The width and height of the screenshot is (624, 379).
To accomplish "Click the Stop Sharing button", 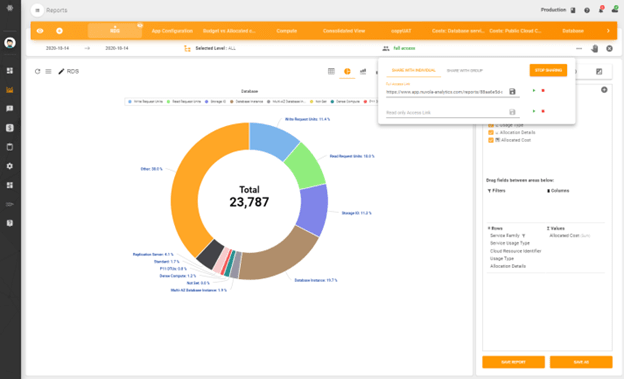I will [x=548, y=70].
